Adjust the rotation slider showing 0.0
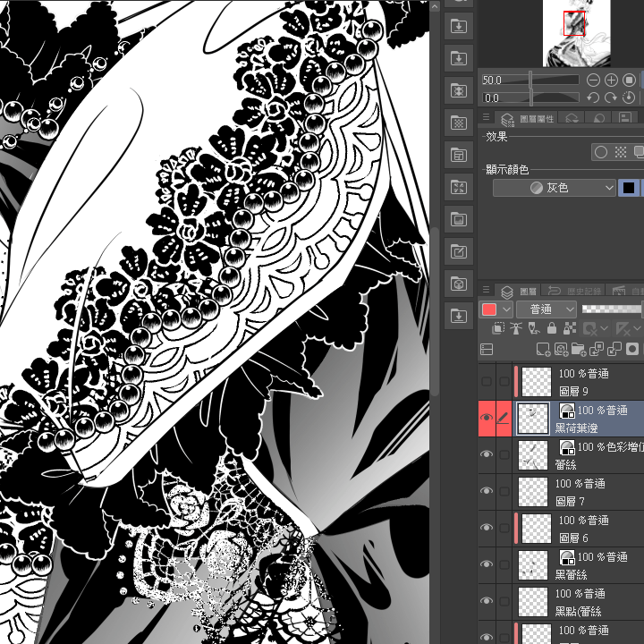644x644 pixels. click(x=530, y=97)
